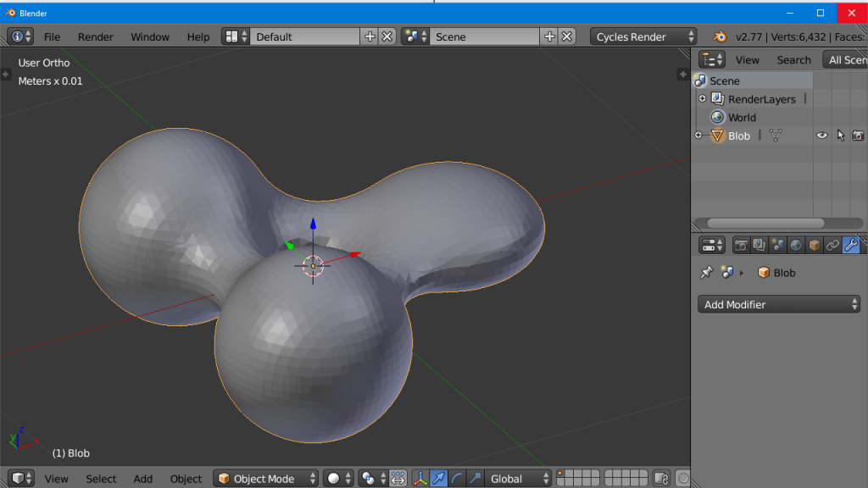Image resolution: width=868 pixels, height=488 pixels.
Task: Open the Render menu
Action: [95, 36]
